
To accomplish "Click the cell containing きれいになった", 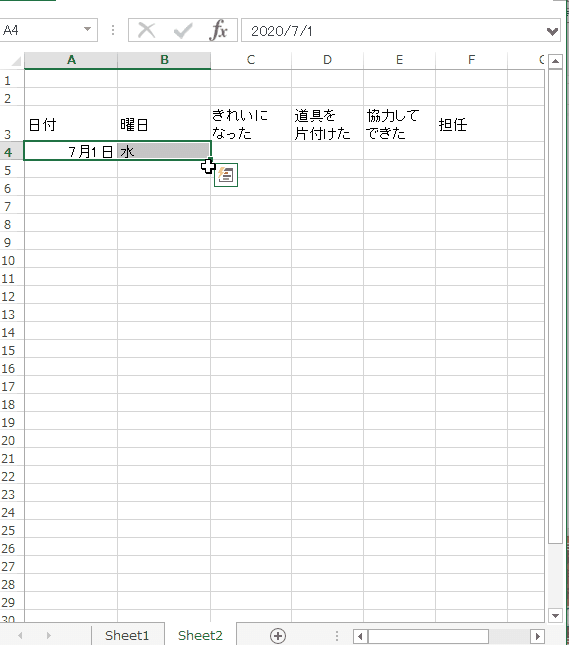I will pyautogui.click(x=251, y=124).
